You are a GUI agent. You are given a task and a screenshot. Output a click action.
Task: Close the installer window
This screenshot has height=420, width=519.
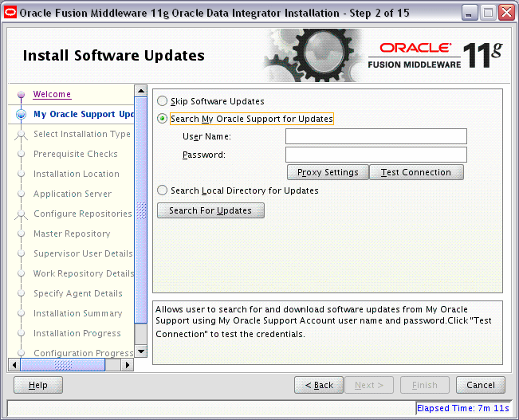(x=507, y=13)
